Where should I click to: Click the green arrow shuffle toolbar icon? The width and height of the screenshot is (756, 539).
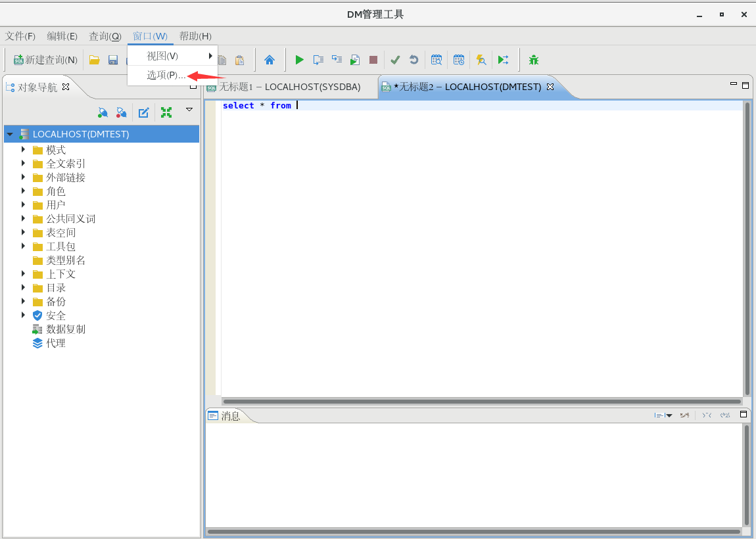point(504,60)
